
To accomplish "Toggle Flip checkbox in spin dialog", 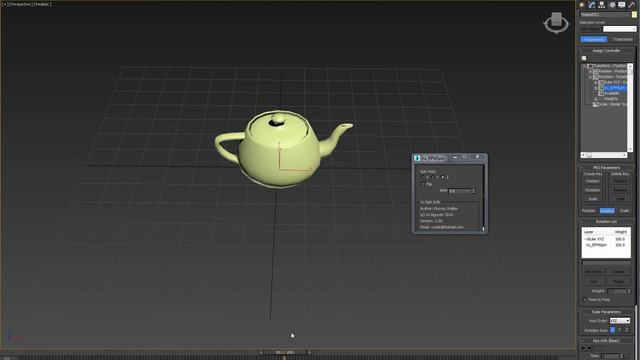I will pyautogui.click(x=422, y=184).
